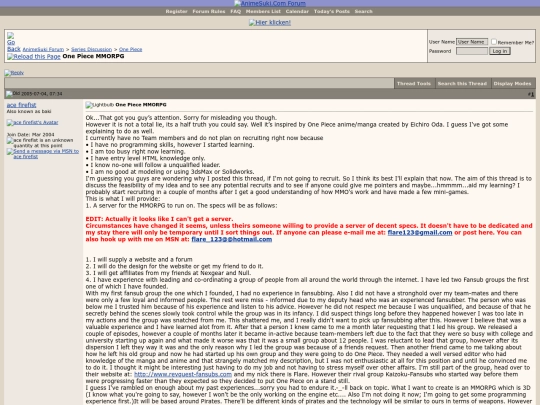Viewport: 540px width, 405px height.
Task: Expand the Search this Thread dropdown
Action: pyautogui.click(x=462, y=83)
